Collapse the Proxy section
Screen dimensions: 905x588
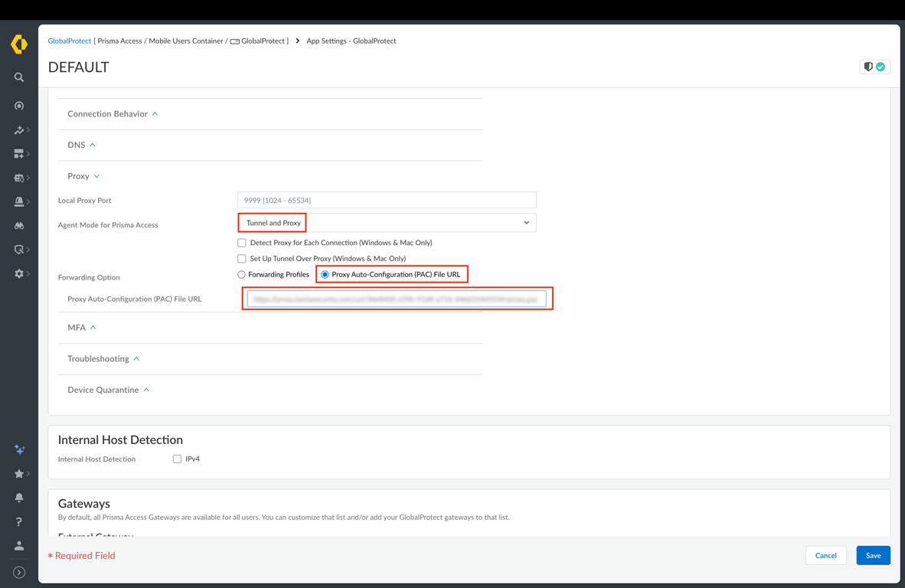(x=83, y=176)
